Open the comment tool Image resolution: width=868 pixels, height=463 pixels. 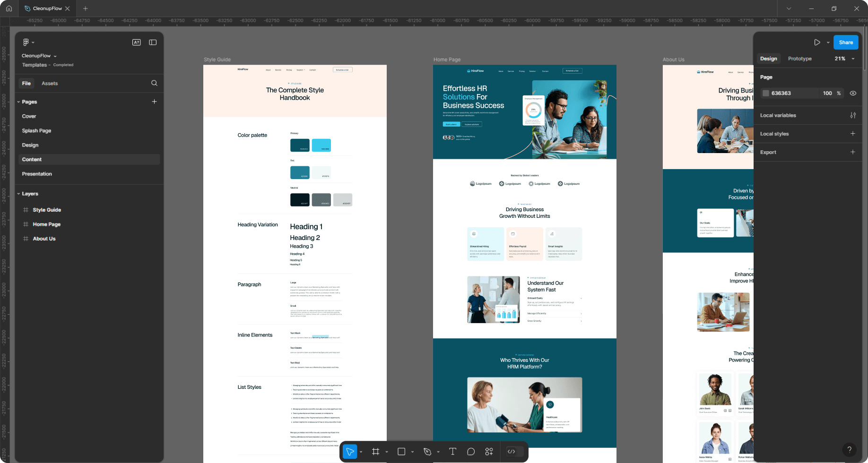tap(471, 451)
